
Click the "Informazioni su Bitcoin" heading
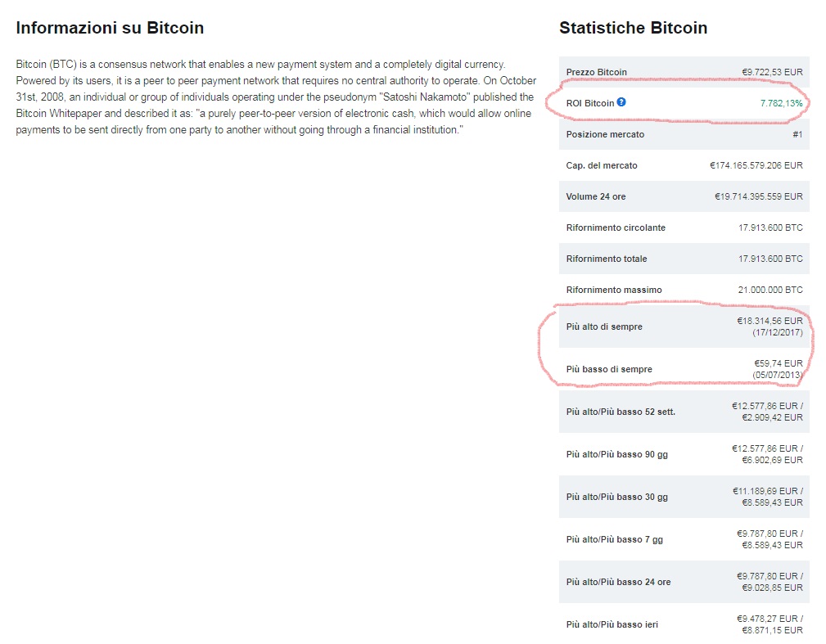tap(110, 28)
